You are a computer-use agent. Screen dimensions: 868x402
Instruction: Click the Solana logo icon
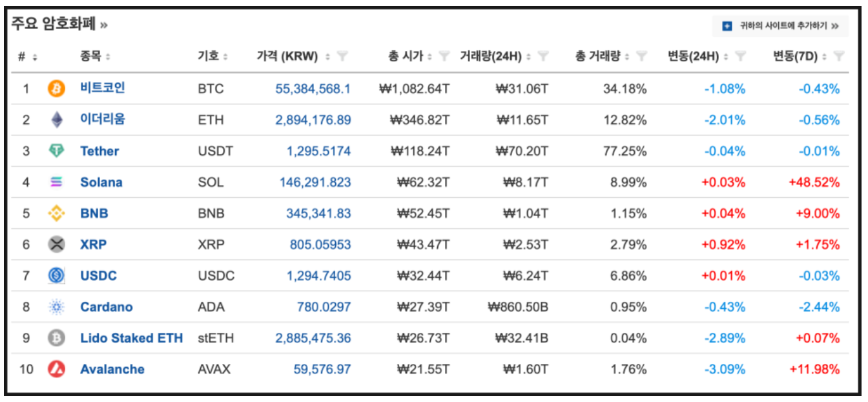point(57,182)
